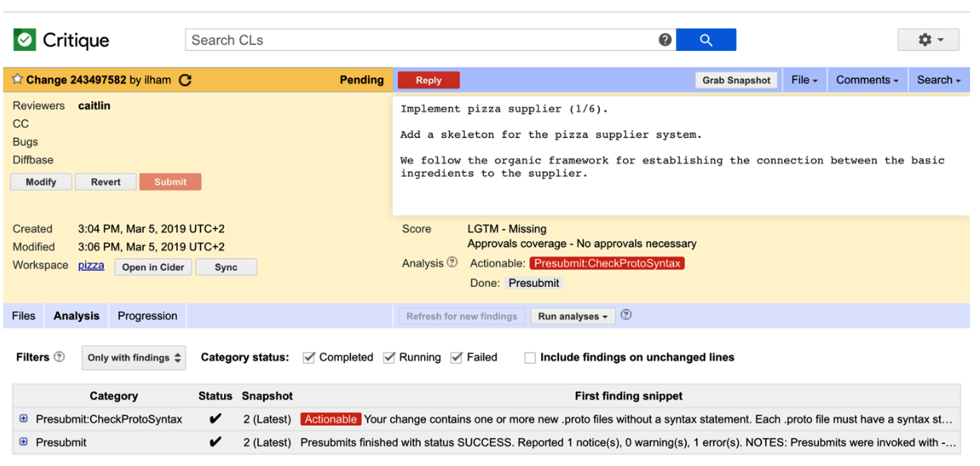Open the Run analyses dropdown
Screen dimensions: 980x466
[573, 316]
